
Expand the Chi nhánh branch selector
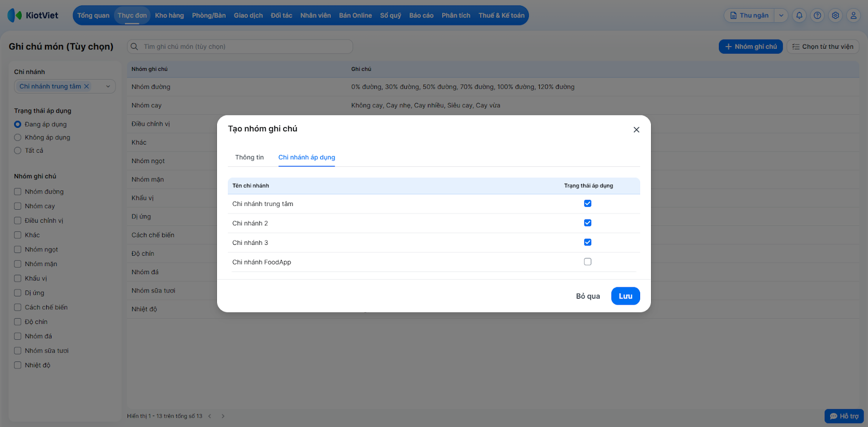pos(108,86)
